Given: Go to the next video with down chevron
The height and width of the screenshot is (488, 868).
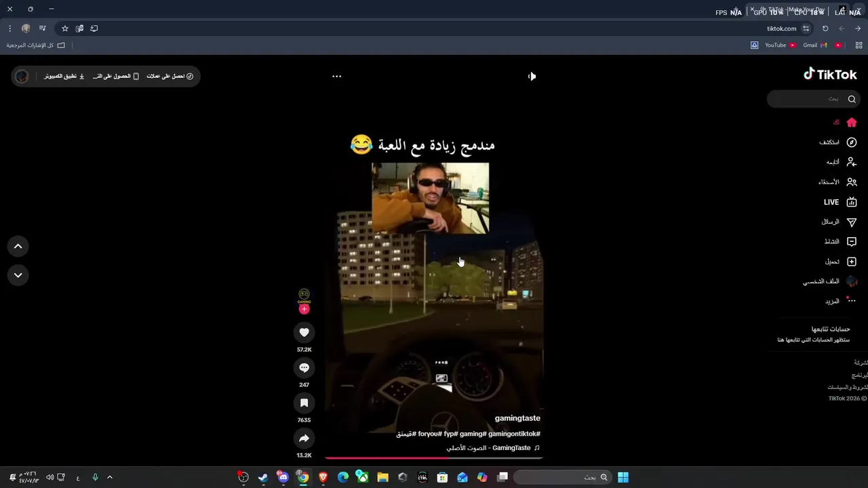Looking at the screenshot, I should coord(18,275).
